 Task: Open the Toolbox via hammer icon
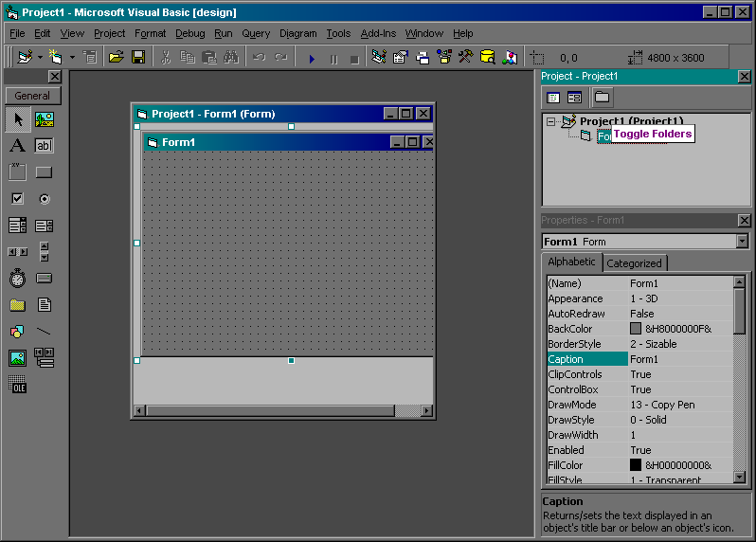click(x=466, y=58)
